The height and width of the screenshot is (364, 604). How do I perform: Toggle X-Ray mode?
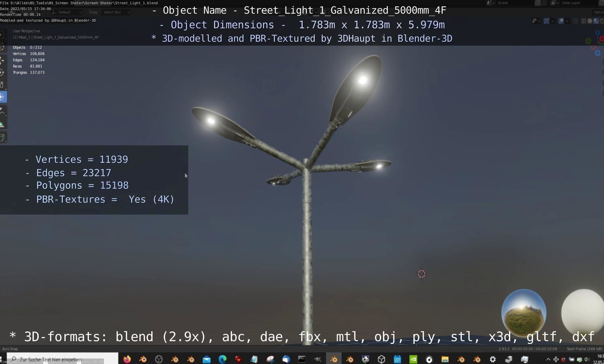tap(575, 21)
